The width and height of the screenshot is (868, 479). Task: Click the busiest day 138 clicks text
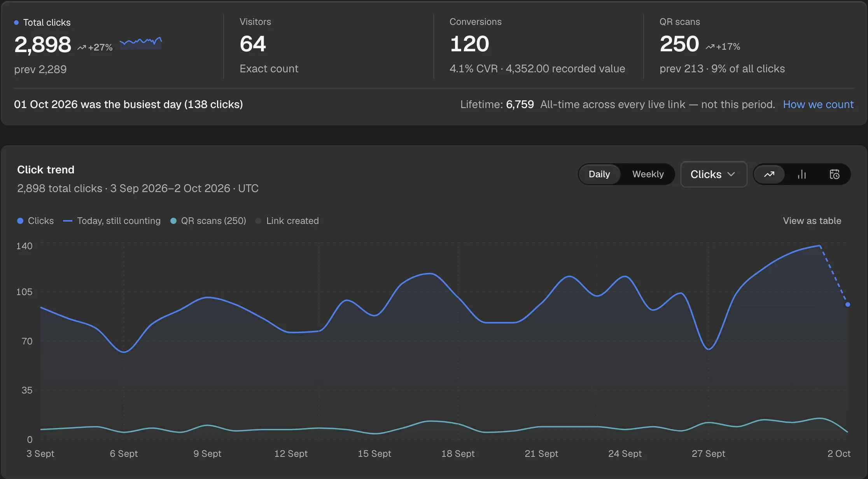tap(128, 104)
